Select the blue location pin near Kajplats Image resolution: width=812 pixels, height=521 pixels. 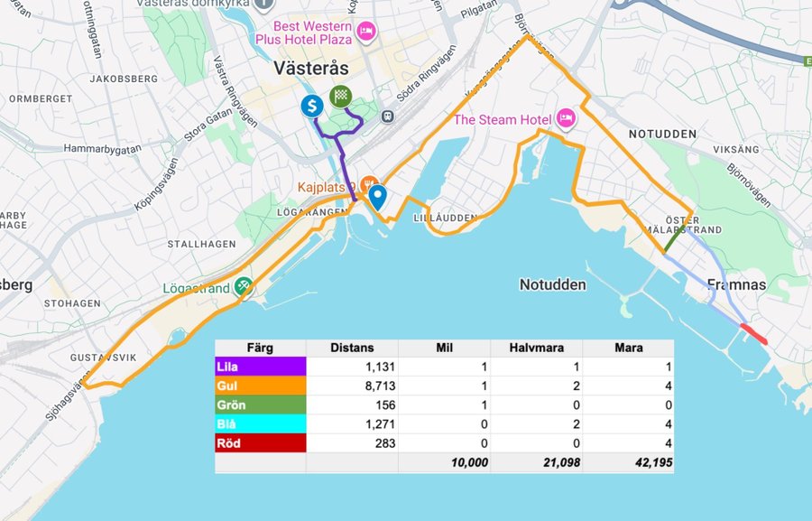point(378,197)
